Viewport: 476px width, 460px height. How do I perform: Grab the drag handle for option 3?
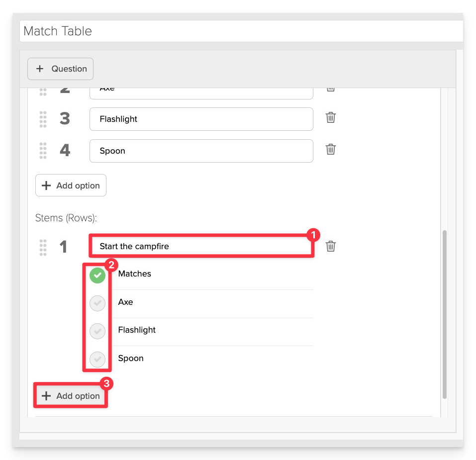tap(43, 119)
